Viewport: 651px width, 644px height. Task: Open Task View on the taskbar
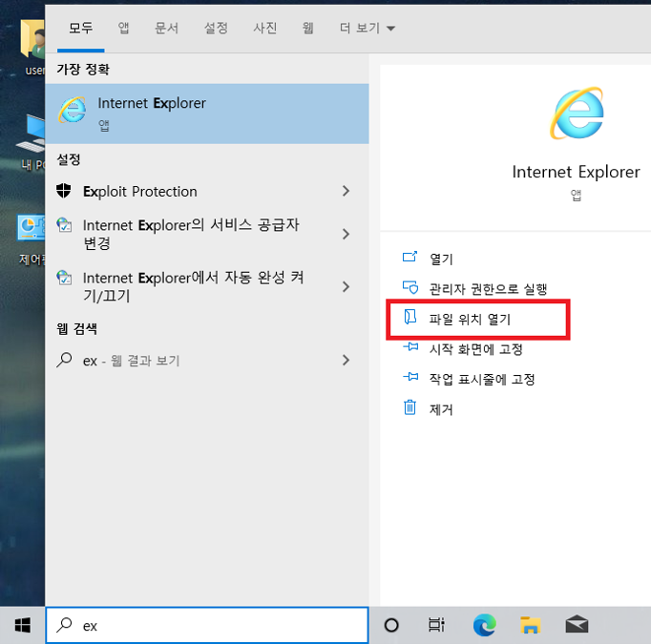(436, 625)
